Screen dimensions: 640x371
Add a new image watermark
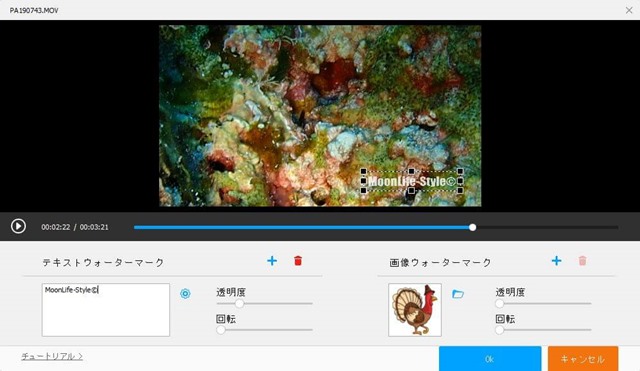[556, 261]
